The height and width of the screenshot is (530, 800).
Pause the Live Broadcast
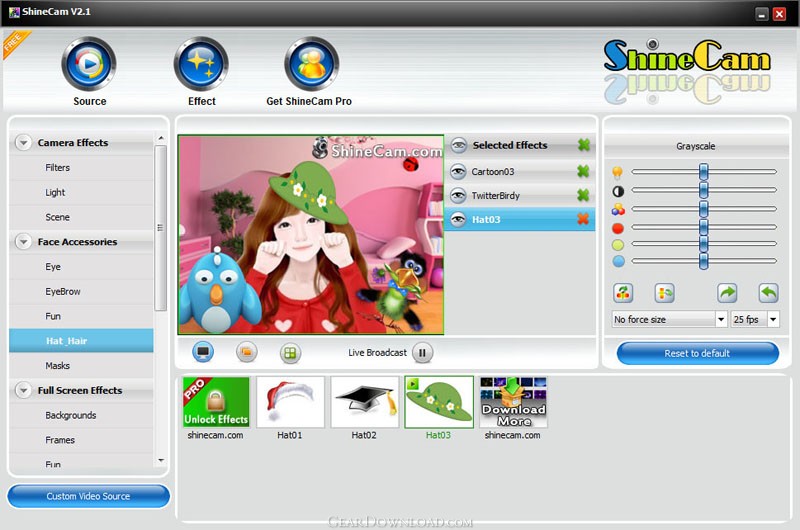coord(422,352)
